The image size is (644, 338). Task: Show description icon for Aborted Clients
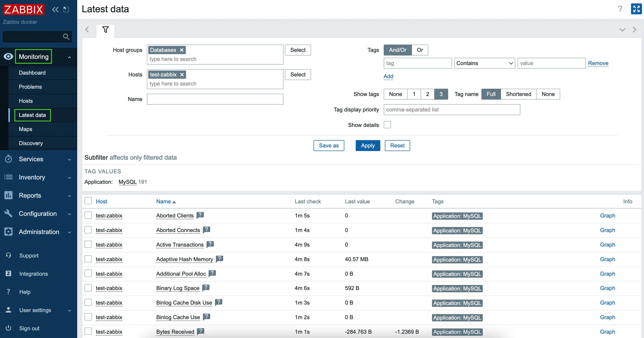click(200, 215)
